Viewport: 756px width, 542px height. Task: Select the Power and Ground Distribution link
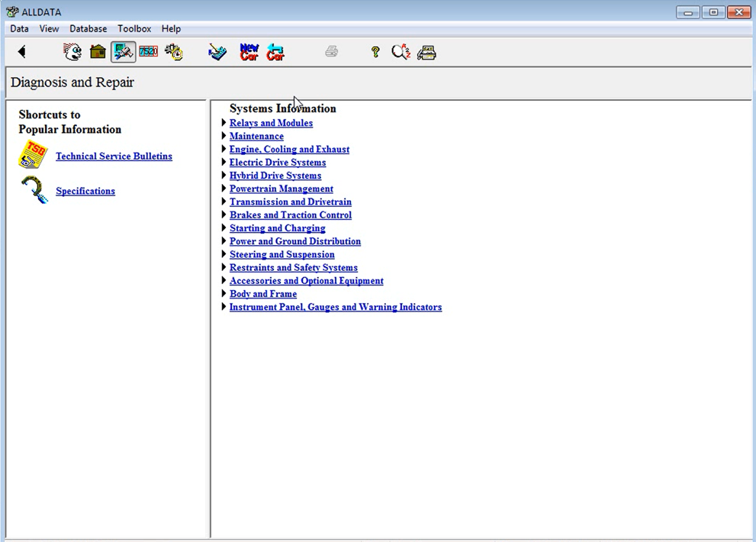click(295, 241)
